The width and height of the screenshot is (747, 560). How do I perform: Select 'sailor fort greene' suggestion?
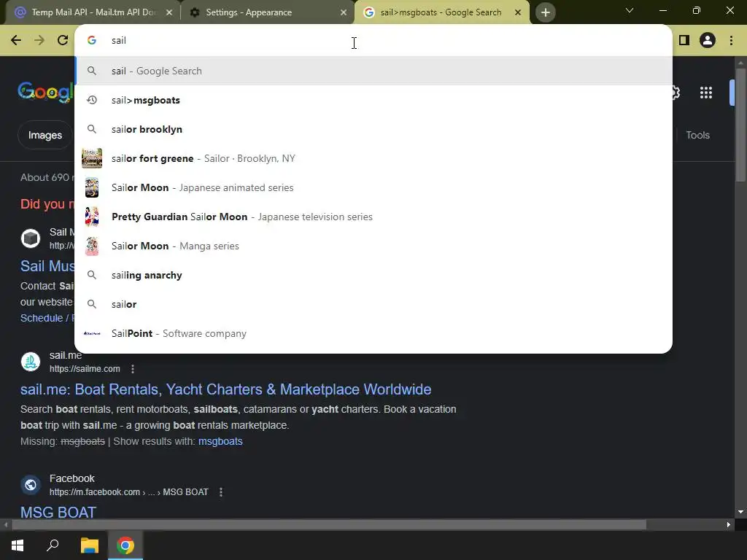[373, 158]
